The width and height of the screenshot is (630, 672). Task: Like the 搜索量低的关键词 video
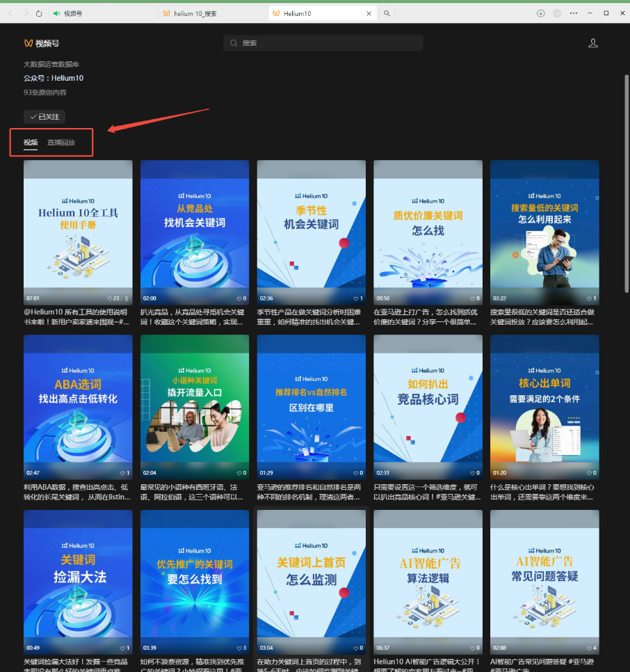590,298
